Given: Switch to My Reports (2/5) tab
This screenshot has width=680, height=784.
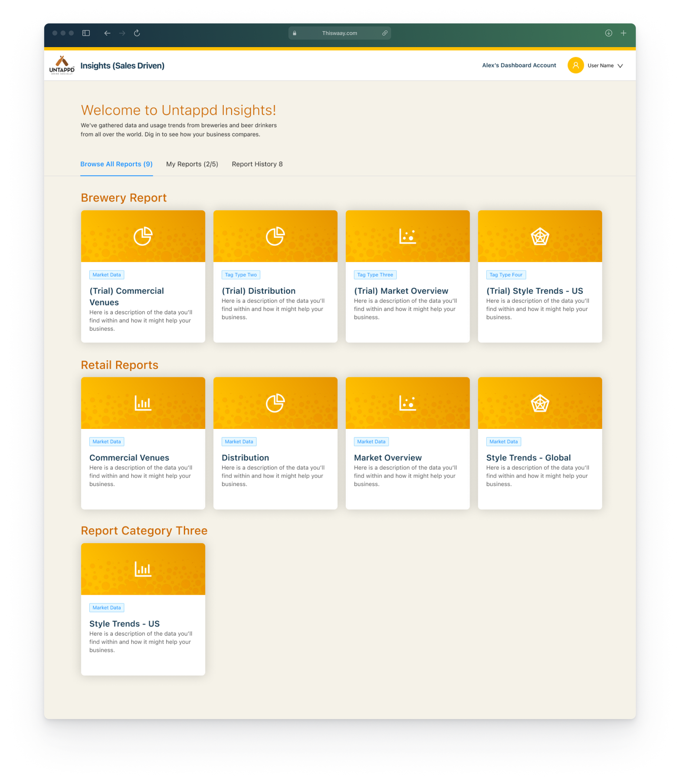Looking at the screenshot, I should coord(192,164).
